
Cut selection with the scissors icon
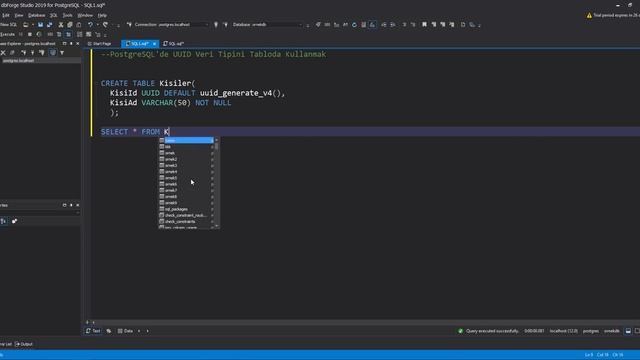tap(61, 24)
